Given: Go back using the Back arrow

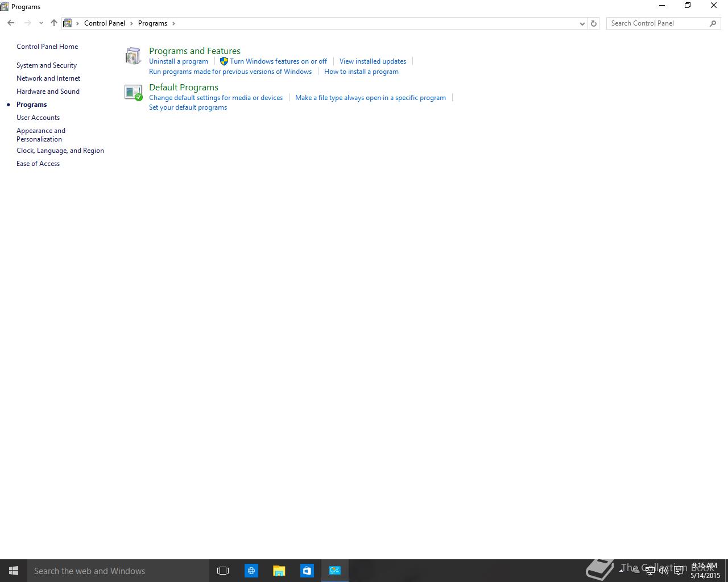Looking at the screenshot, I should click(x=11, y=23).
